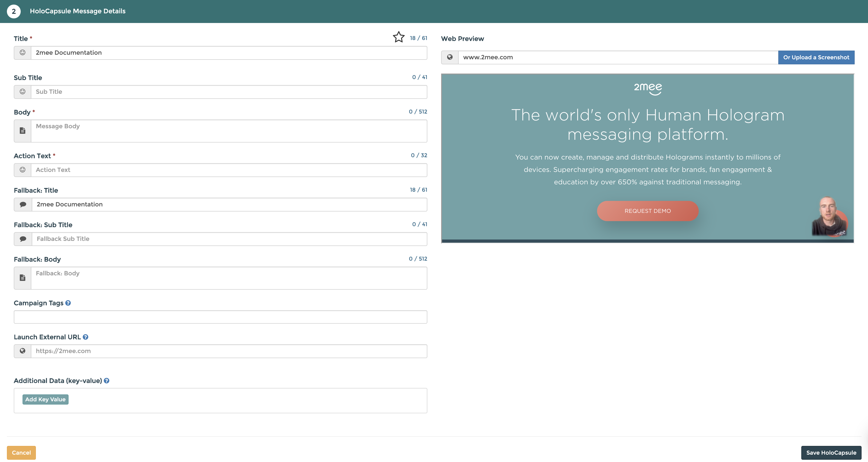Click the Add Key Value button
The height and width of the screenshot is (462, 868).
46,399
